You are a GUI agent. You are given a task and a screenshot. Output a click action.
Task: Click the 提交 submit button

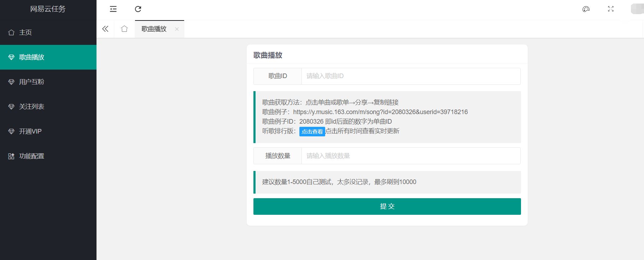pos(387,206)
